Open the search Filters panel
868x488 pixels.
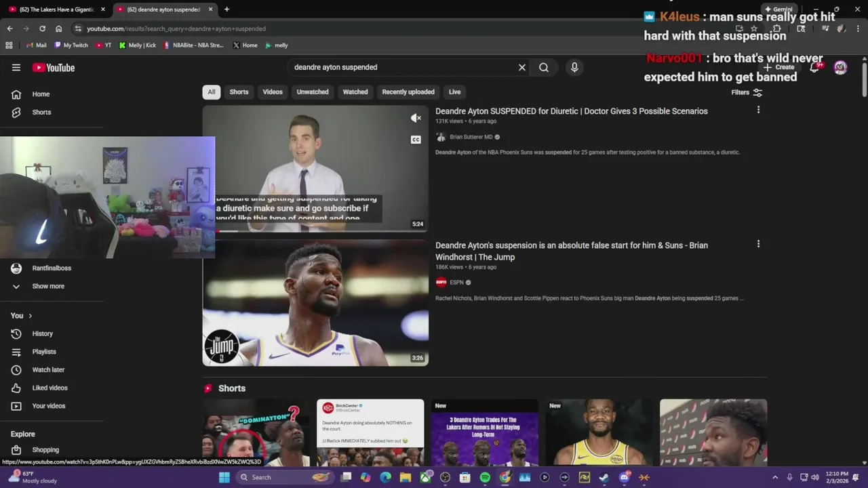click(x=747, y=92)
